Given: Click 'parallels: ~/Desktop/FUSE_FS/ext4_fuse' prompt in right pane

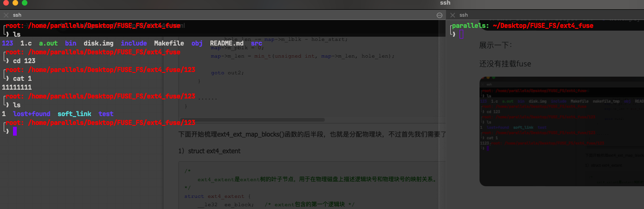Looking at the screenshot, I should 522,26.
